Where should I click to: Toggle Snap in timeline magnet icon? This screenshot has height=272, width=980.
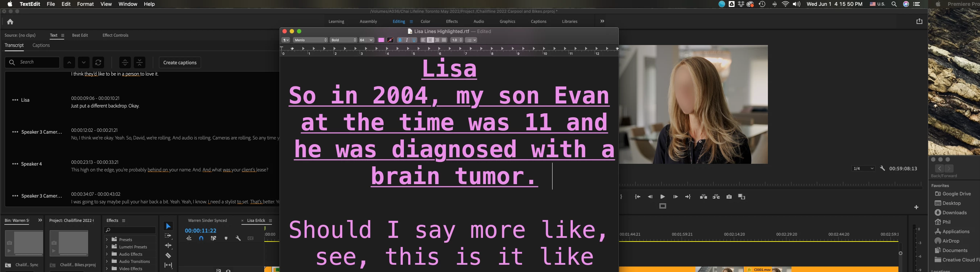[x=201, y=239]
